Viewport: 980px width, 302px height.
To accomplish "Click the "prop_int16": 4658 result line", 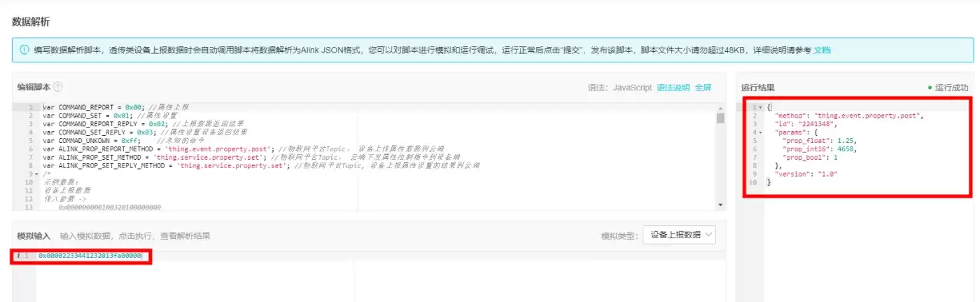I will [x=818, y=149].
